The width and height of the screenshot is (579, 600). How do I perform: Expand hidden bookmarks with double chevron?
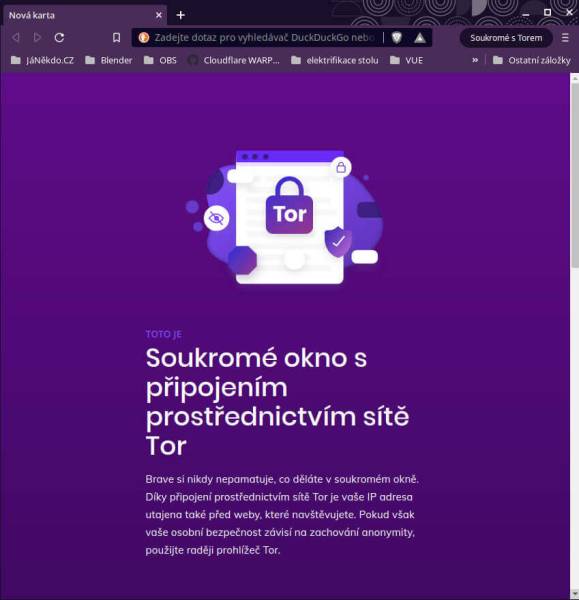[475, 60]
